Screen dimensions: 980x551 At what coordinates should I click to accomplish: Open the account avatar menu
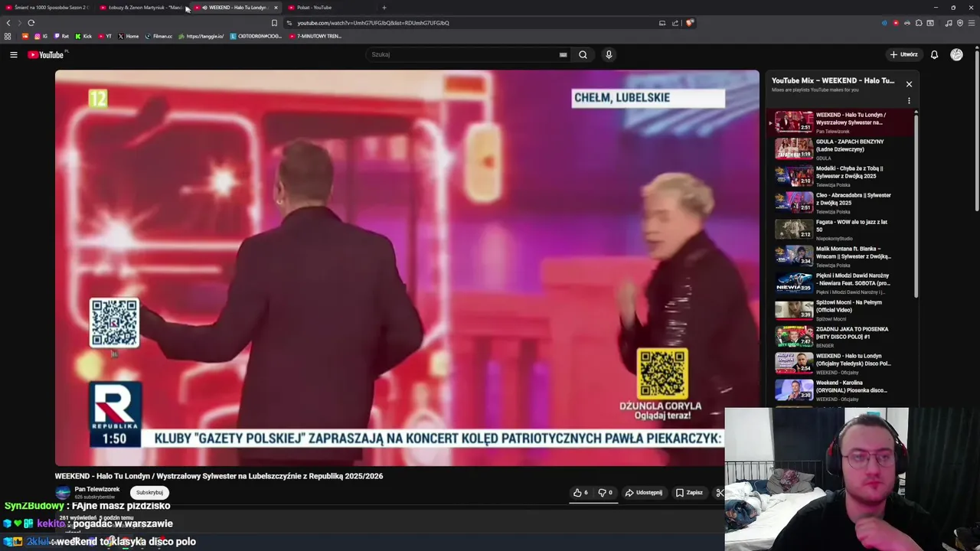click(956, 54)
